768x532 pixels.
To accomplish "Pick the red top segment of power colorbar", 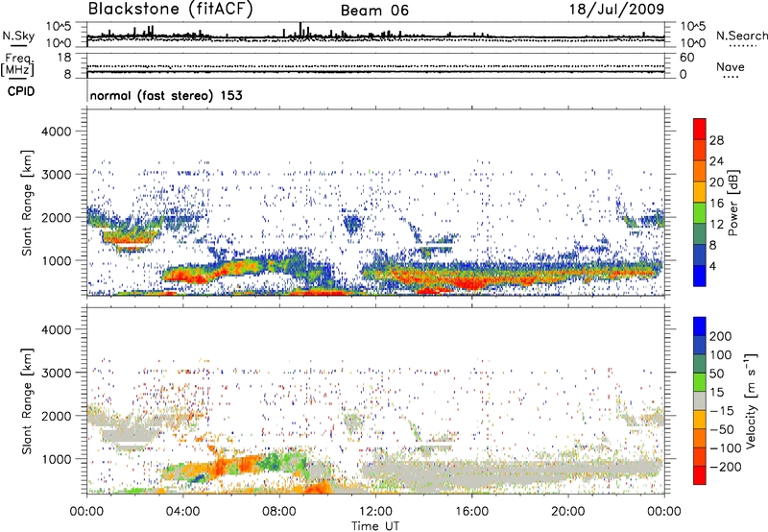I will pos(700,129).
